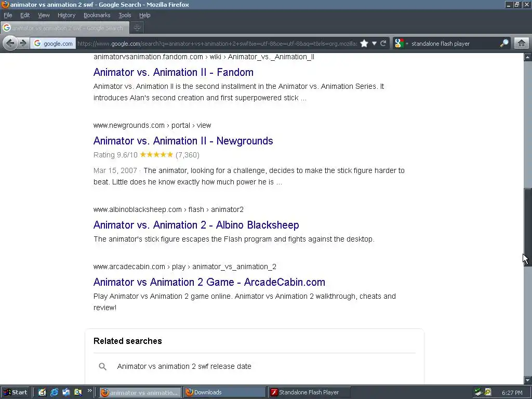Open the Edit menu
Screen dimensions: 532x399
click(25, 15)
